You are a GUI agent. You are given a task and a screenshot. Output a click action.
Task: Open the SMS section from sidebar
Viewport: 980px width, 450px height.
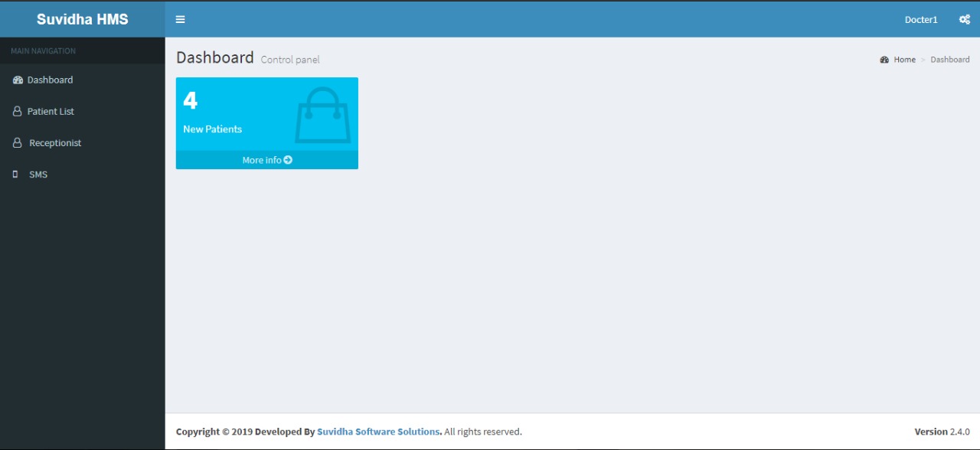38,174
